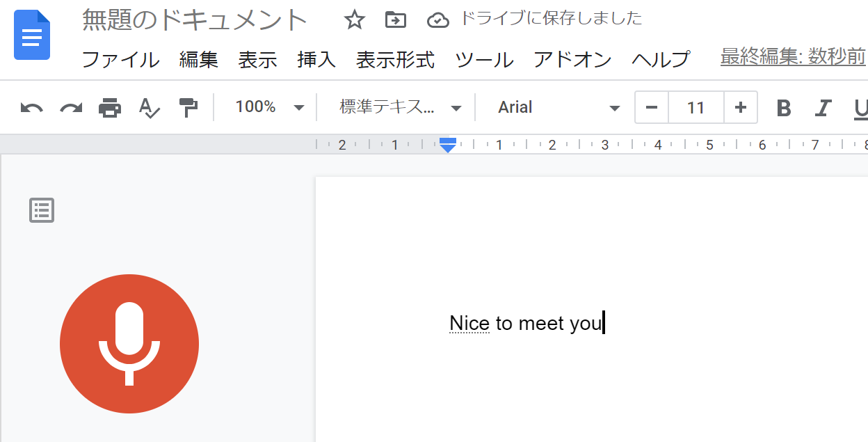Viewport: 868px width, 442px height.
Task: Place cursor in word meet
Action: click(x=542, y=324)
